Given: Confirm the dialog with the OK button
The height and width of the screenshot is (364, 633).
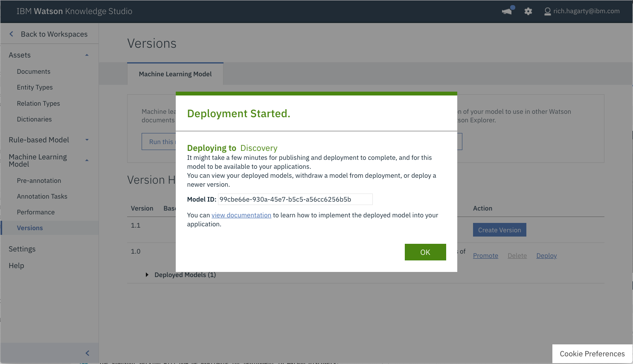Looking at the screenshot, I should (425, 252).
